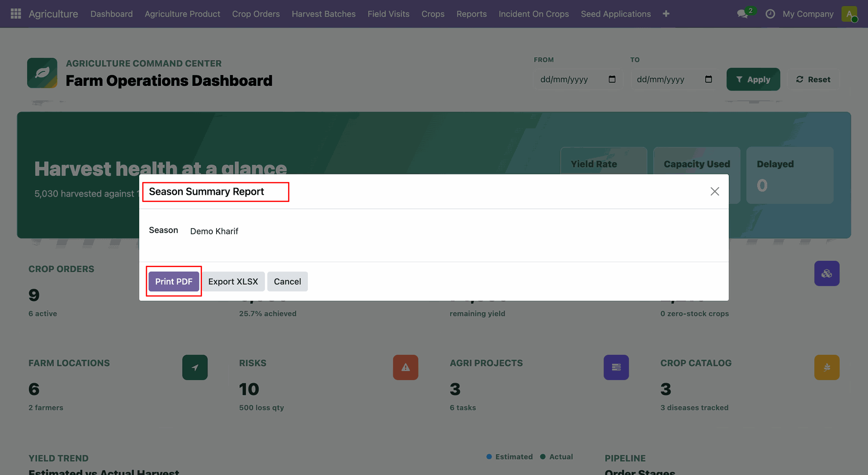Apply the date filter
Screen dimensions: 868x475
[753, 79]
